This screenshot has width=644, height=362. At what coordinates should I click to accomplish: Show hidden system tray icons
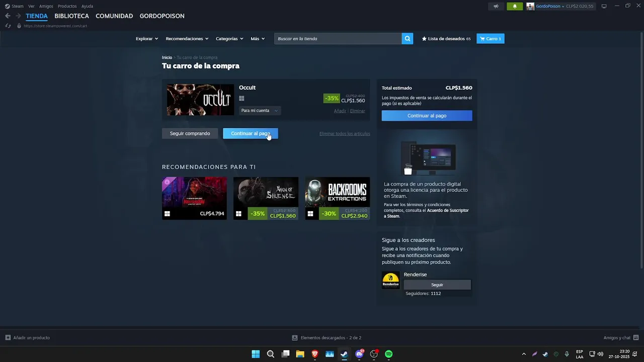pyautogui.click(x=524, y=354)
